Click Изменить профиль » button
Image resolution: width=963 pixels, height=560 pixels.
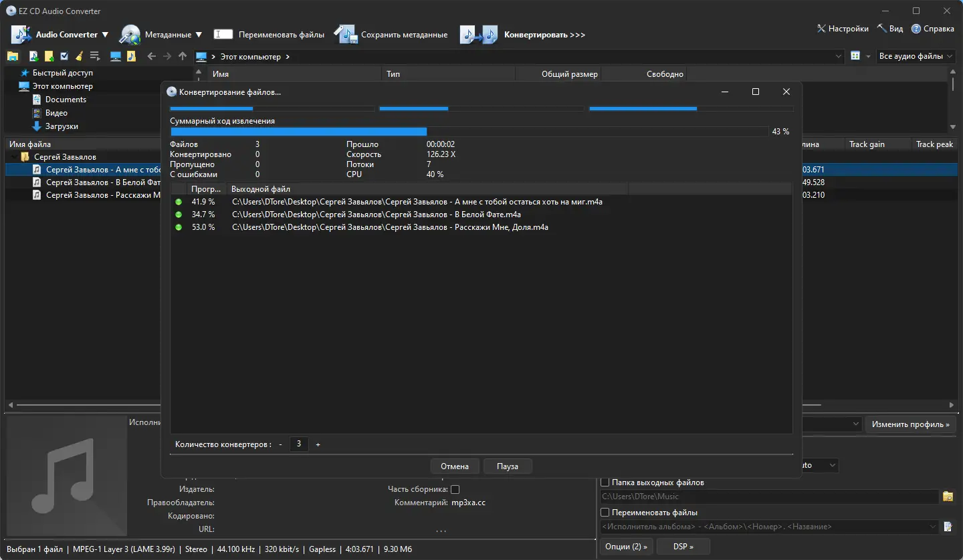point(911,424)
